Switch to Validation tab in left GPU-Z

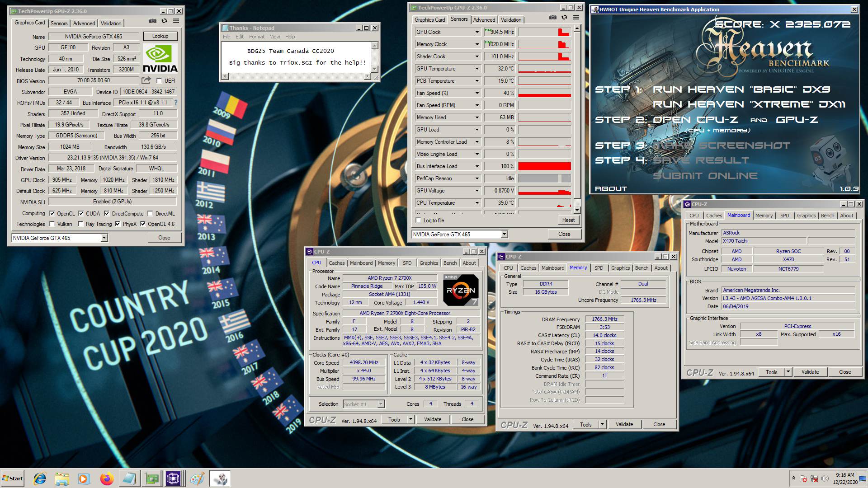[x=111, y=23]
